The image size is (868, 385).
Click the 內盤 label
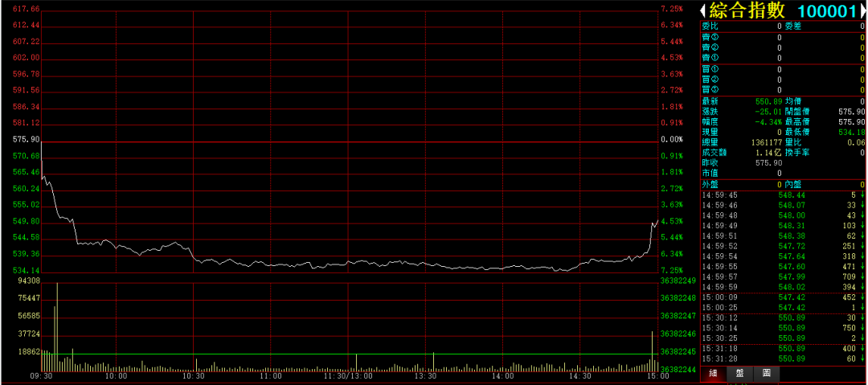[x=792, y=185]
